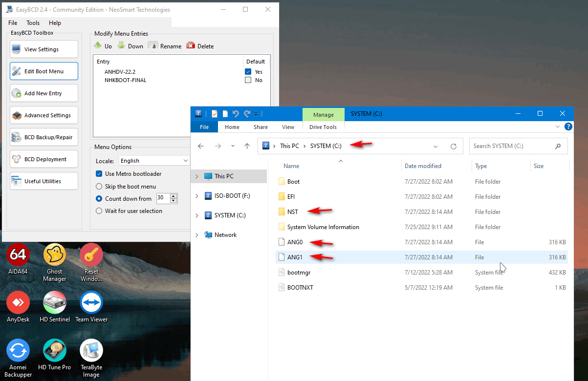The image size is (588, 381).
Task: Click Rename in Modify Menu Entries
Action: [165, 46]
